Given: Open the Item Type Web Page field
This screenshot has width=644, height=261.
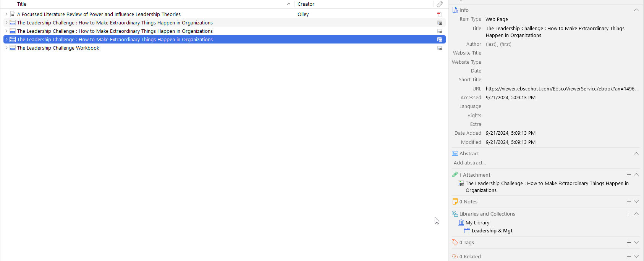Looking at the screenshot, I should tap(497, 19).
